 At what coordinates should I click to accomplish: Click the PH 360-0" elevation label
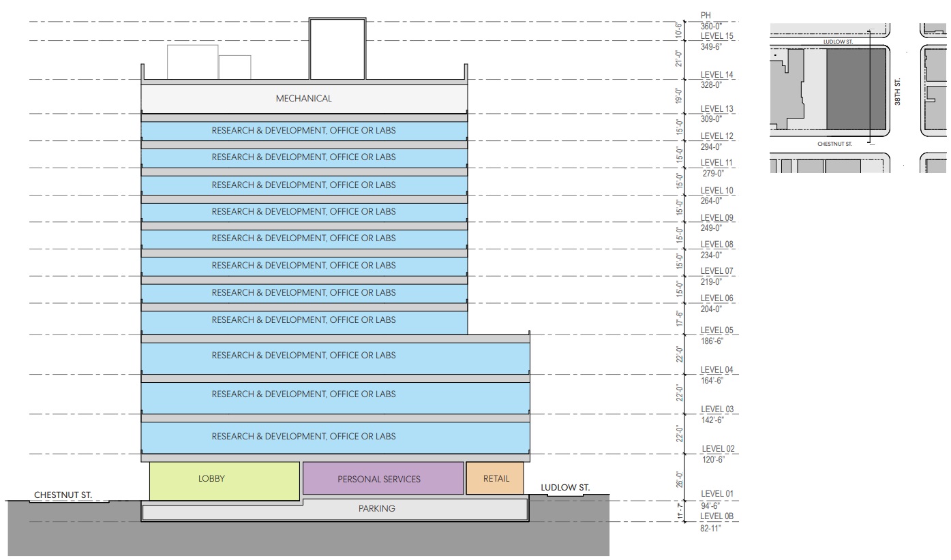tap(710, 20)
